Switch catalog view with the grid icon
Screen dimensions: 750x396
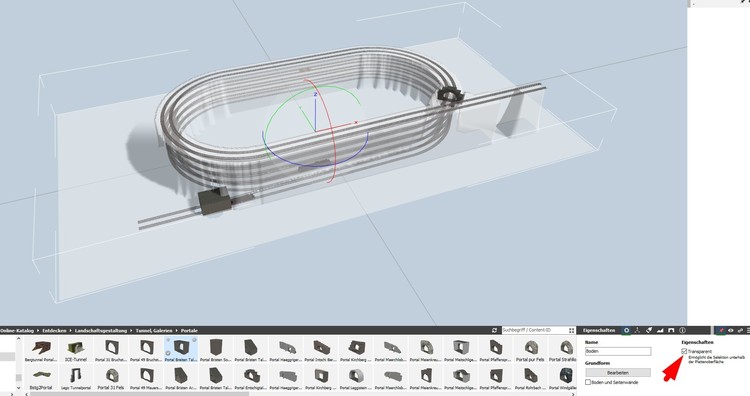(572, 330)
